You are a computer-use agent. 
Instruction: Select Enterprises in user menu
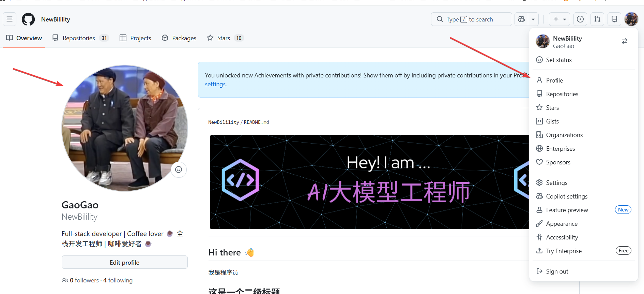coord(583,148)
